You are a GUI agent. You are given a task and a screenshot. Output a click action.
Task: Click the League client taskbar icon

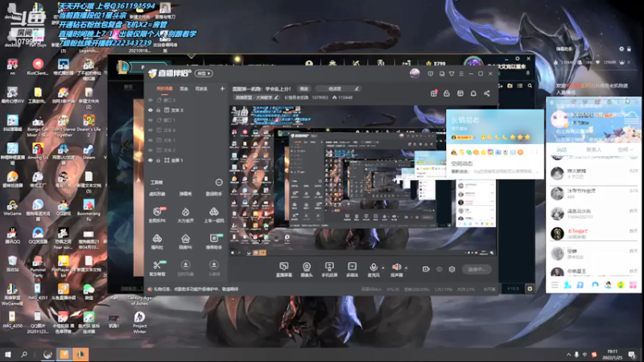pyautogui.click(x=80, y=354)
